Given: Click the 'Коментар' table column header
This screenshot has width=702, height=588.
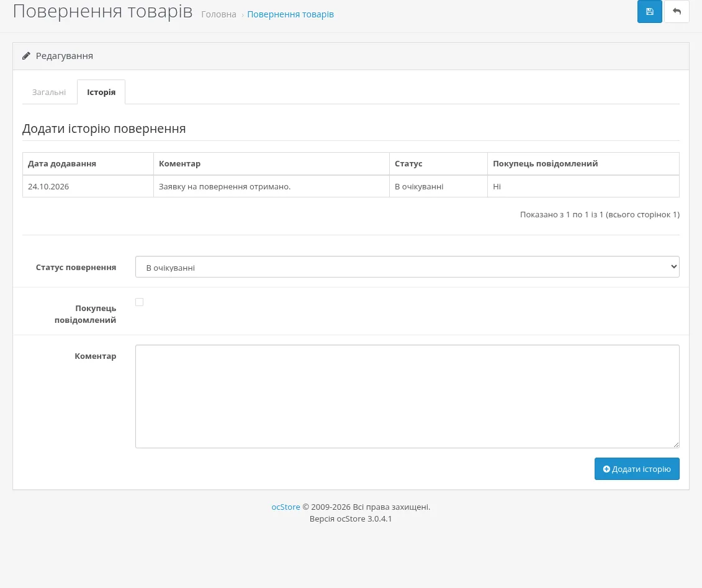Looking at the screenshot, I should click(271, 164).
